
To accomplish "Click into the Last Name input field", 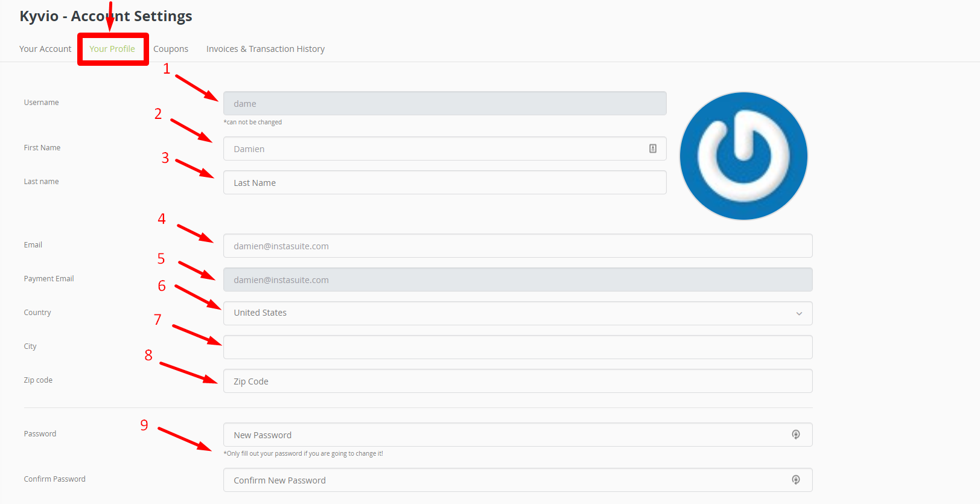I will click(x=445, y=182).
